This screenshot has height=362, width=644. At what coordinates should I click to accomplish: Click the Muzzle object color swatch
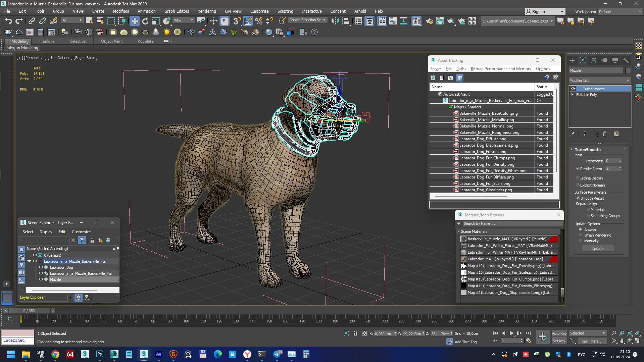tap(628, 70)
